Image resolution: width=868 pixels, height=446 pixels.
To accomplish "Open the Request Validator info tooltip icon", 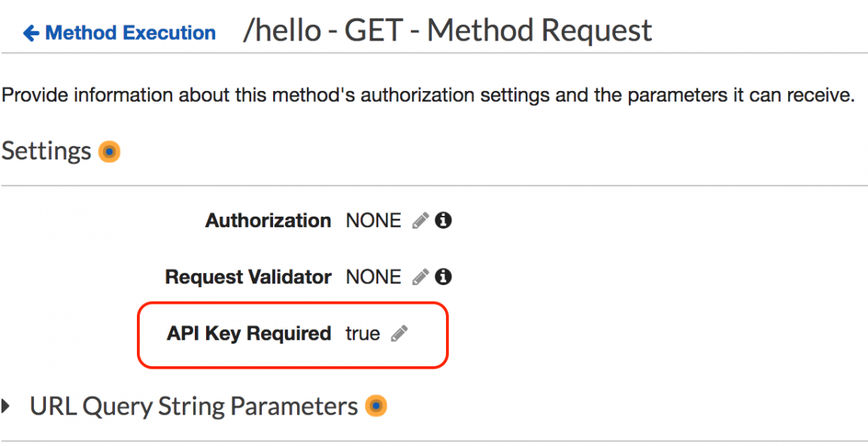I will tap(443, 277).
